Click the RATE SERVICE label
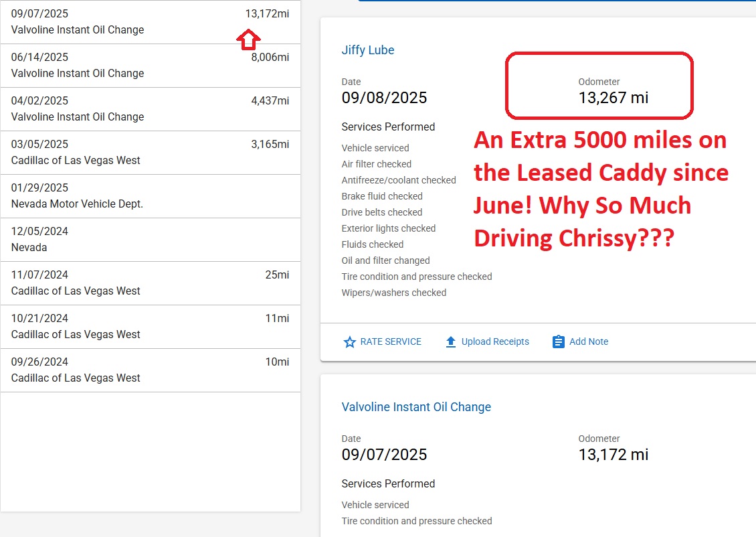 [391, 341]
